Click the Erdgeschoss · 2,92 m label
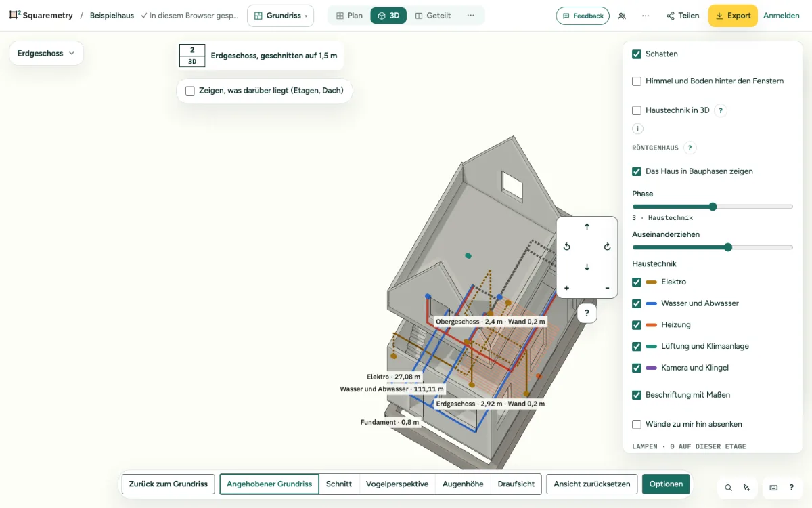The image size is (812, 508). click(491, 404)
